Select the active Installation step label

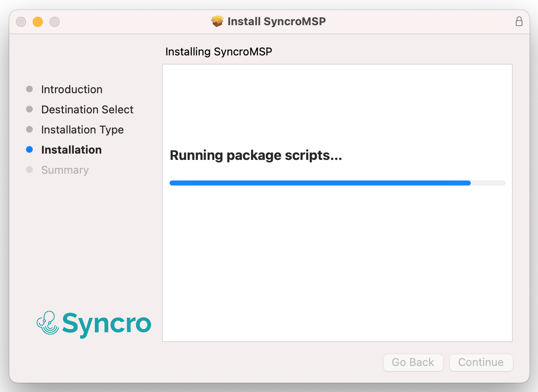(x=71, y=150)
